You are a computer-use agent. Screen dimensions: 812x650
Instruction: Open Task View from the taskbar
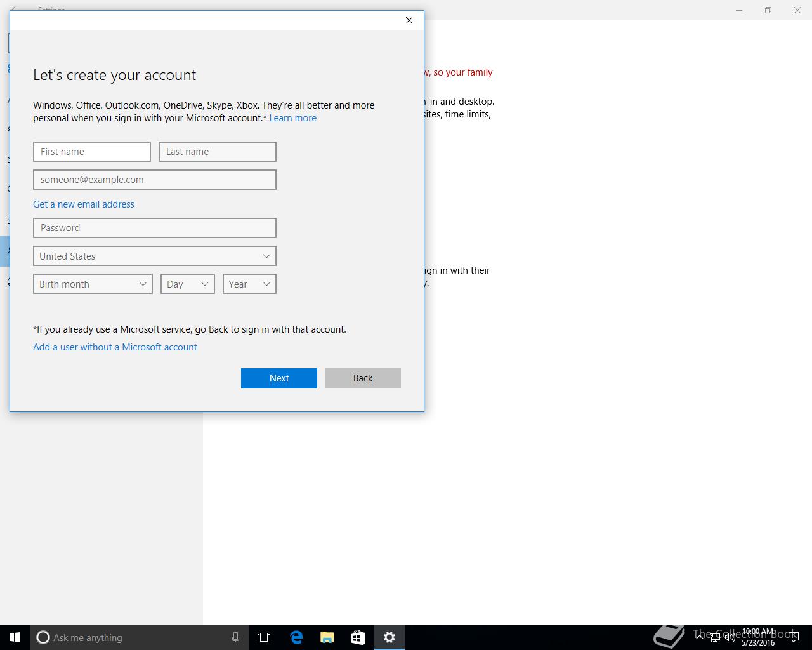(264, 637)
